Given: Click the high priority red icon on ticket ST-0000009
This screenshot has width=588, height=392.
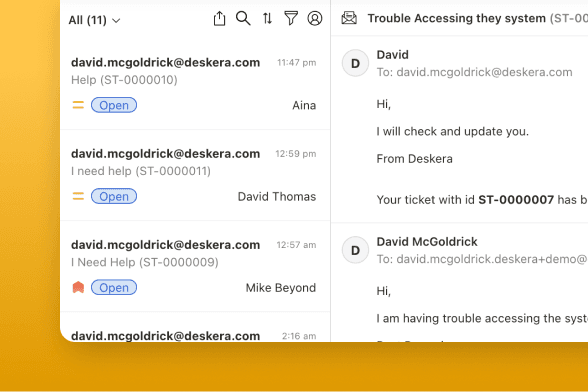Looking at the screenshot, I should coord(78,288).
